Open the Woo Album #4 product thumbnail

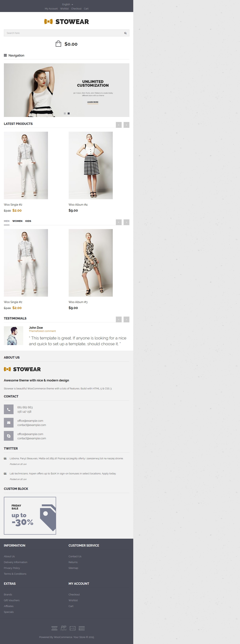[91, 166]
